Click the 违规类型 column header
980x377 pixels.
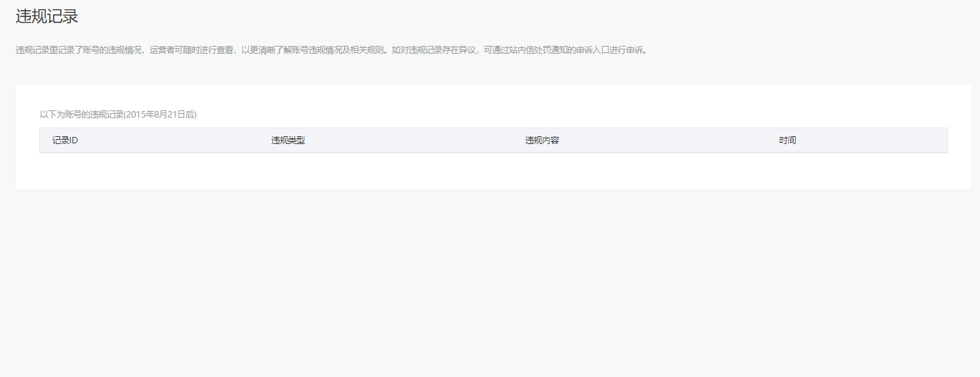[288, 140]
